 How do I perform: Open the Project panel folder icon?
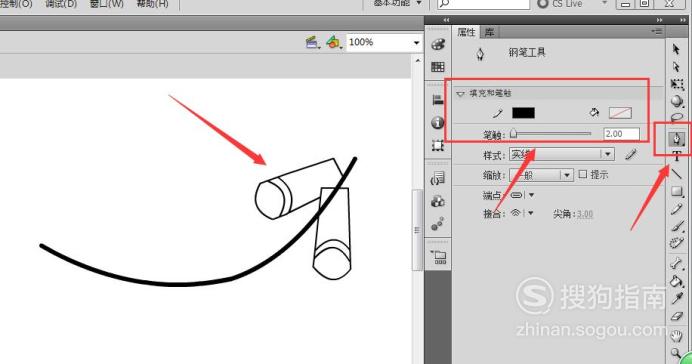(439, 257)
